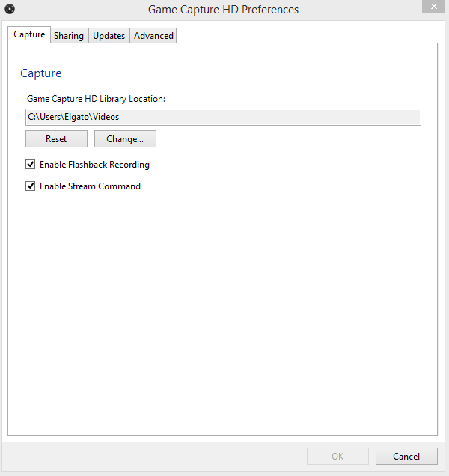This screenshot has width=449, height=476.
Task: Switch to the Sharing tab
Action: tap(69, 36)
